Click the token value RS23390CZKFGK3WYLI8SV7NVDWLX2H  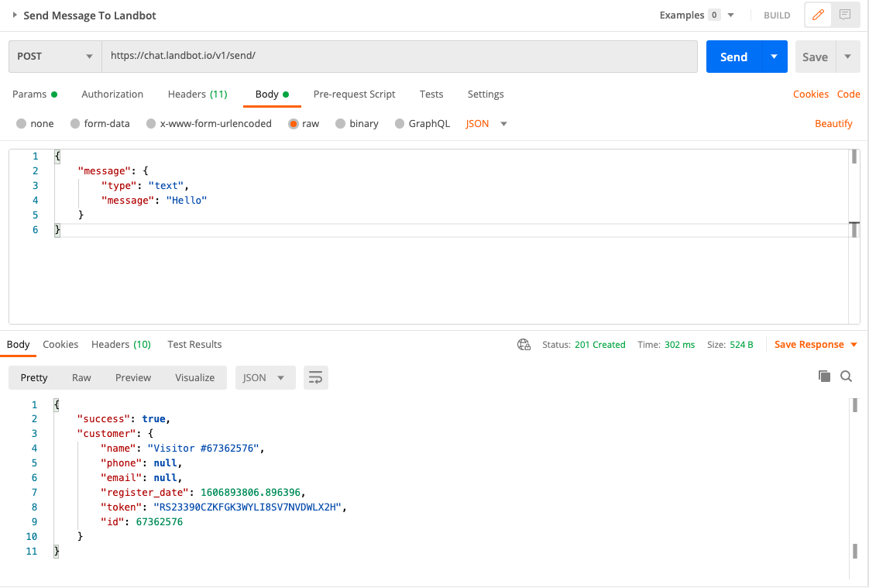point(247,507)
